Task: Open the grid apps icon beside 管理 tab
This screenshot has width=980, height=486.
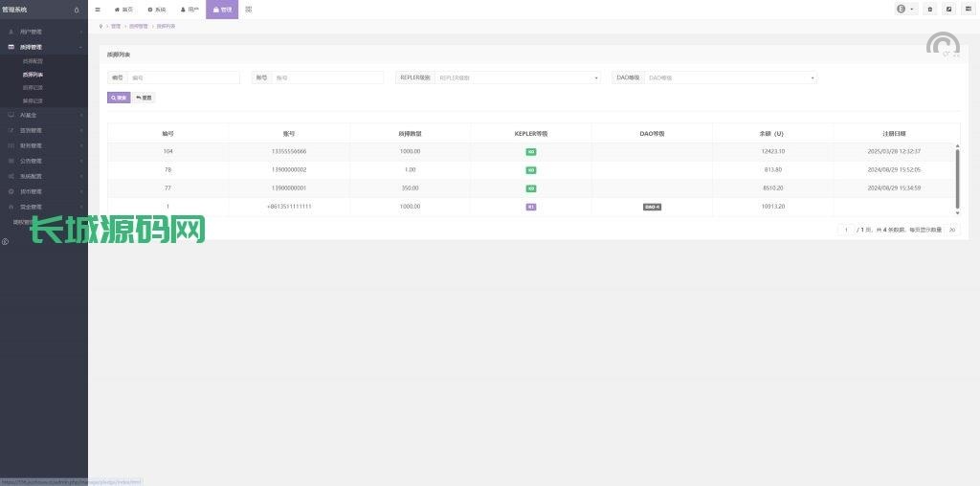Action: (x=249, y=10)
